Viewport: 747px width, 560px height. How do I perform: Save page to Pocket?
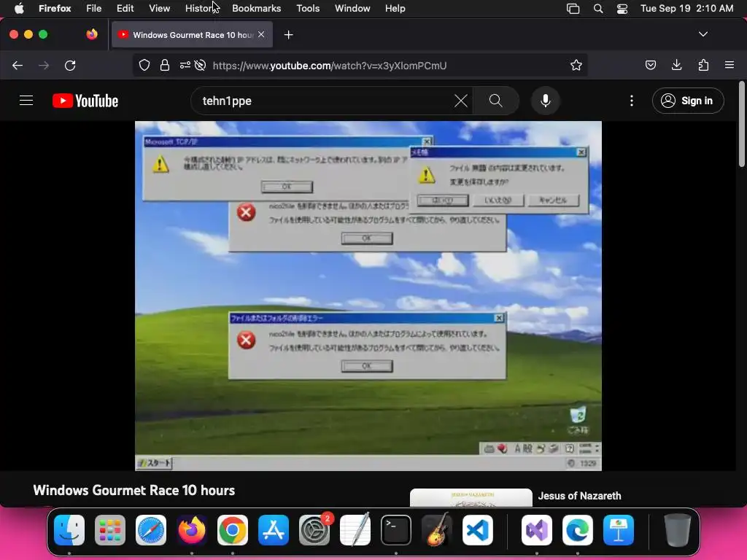pos(650,65)
